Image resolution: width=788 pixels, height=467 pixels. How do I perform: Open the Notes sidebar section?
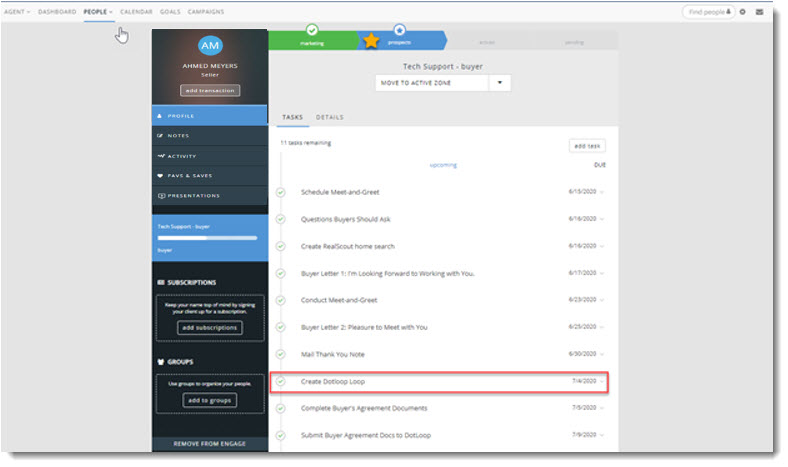(210, 136)
